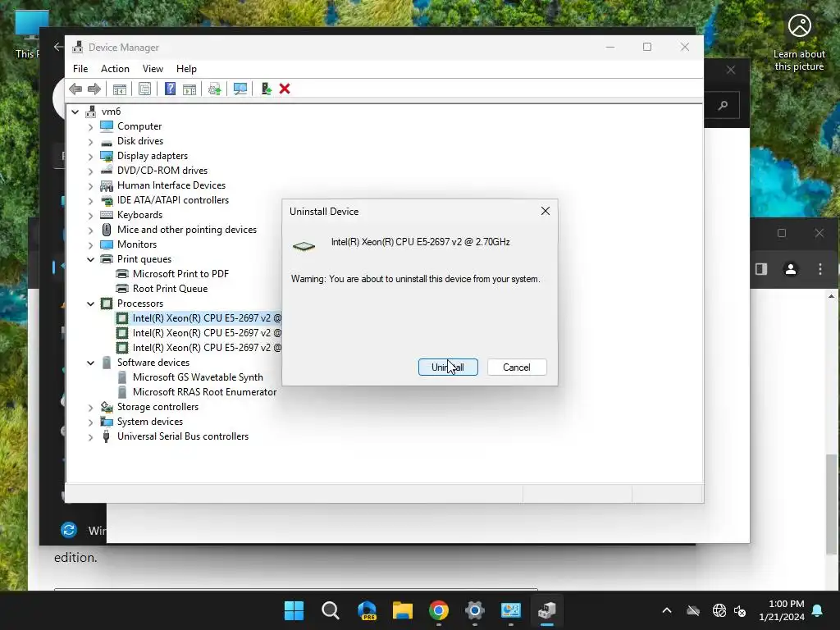Click the Monitors category icon
The height and width of the screenshot is (630, 840).
tap(107, 244)
